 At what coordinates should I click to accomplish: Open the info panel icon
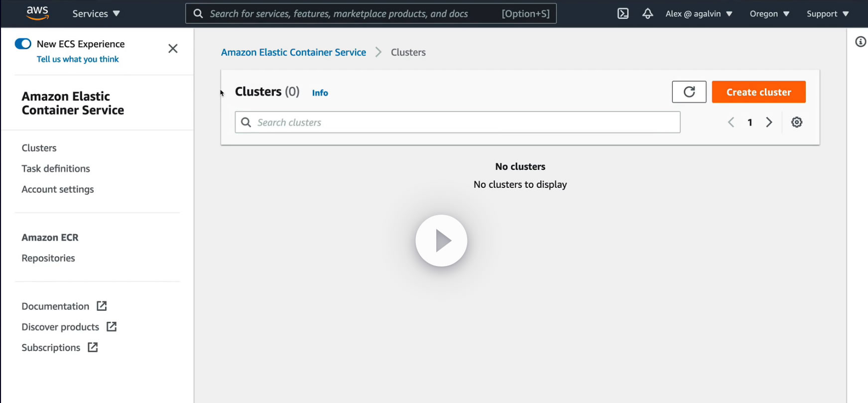coord(861,42)
